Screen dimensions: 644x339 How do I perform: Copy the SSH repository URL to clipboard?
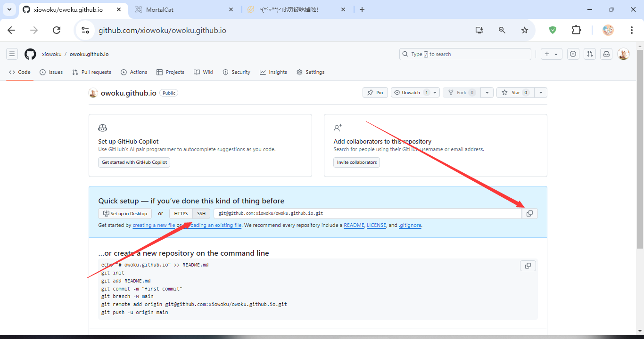point(529,214)
